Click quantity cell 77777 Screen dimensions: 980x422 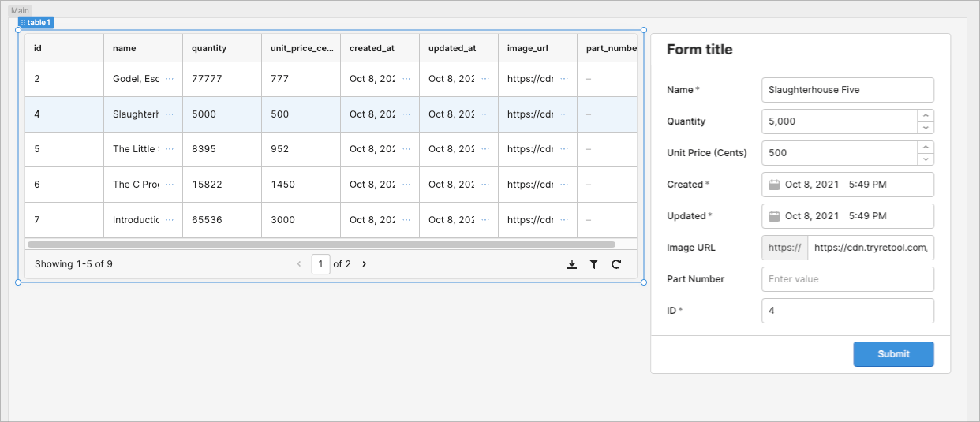pos(222,79)
